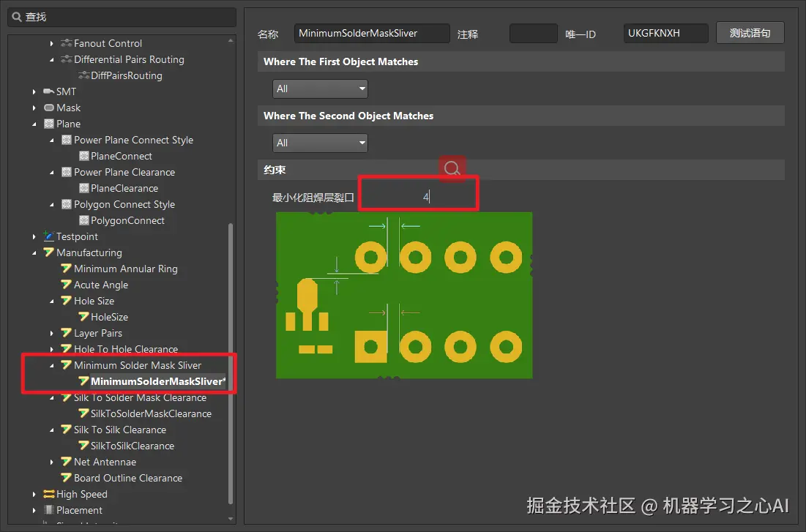Click the Differential Pairs Routing icon

[66, 59]
